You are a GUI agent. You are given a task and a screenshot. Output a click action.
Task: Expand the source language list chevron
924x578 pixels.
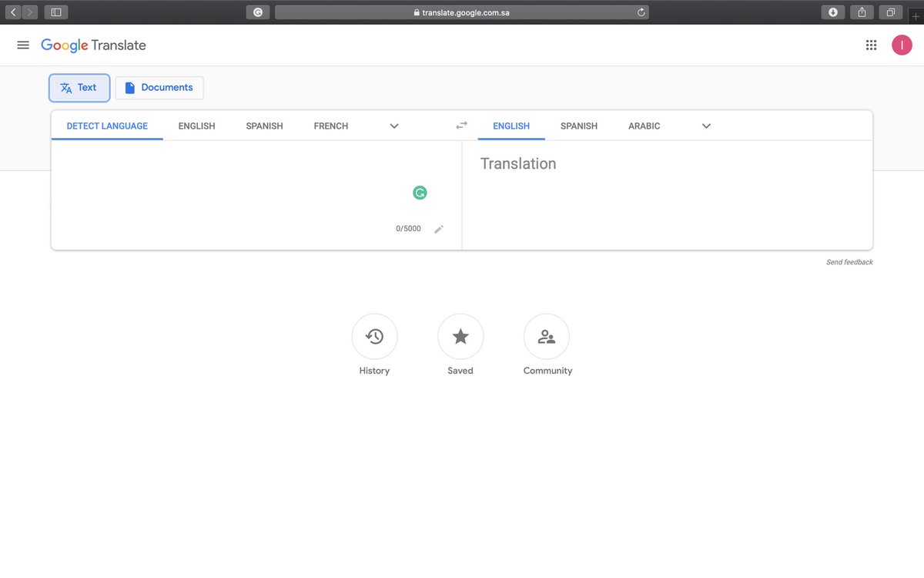pyautogui.click(x=394, y=126)
